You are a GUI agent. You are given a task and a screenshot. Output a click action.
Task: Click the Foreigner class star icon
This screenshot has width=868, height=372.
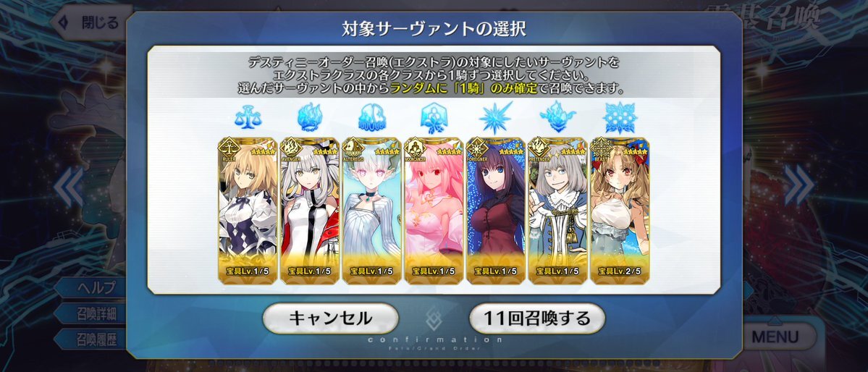(495, 118)
